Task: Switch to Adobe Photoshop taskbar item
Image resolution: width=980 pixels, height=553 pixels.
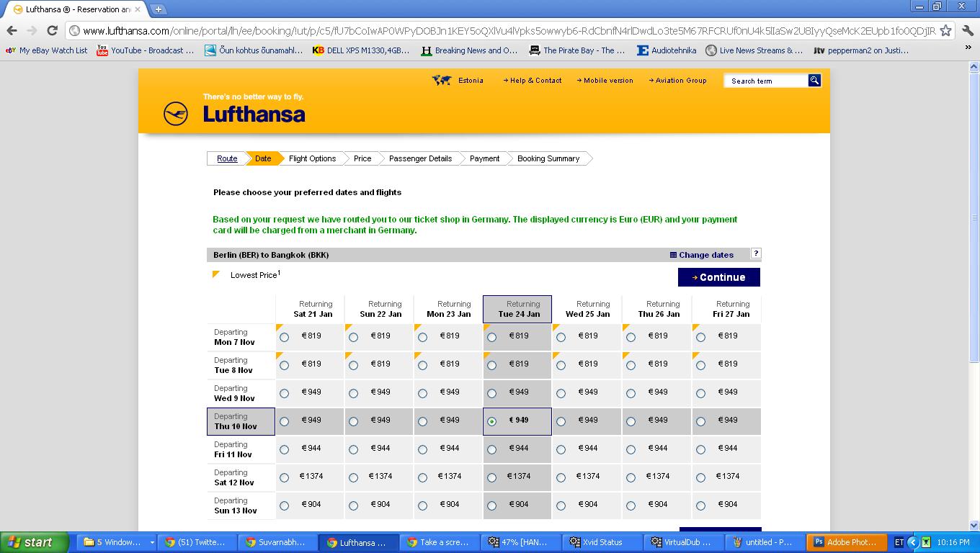Action: pyautogui.click(x=846, y=542)
